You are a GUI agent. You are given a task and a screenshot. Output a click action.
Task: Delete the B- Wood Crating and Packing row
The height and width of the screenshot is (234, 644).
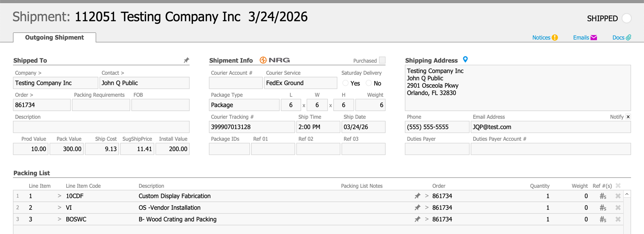(x=618, y=220)
